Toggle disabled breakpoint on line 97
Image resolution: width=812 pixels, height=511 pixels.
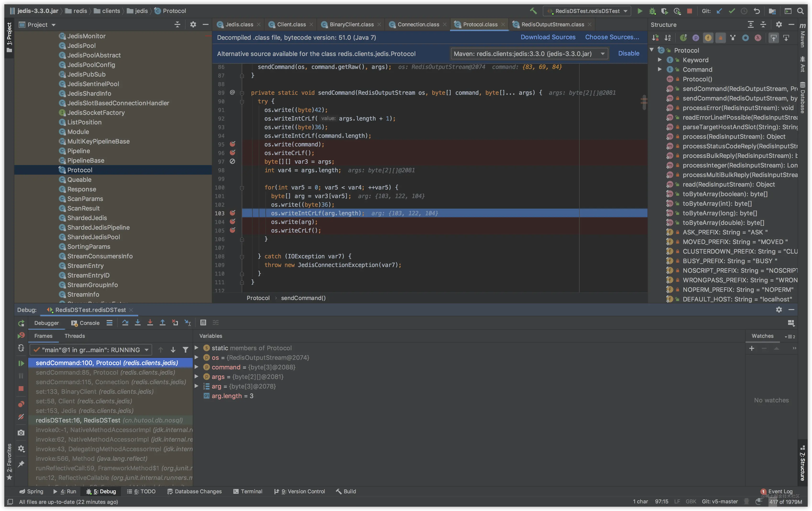pyautogui.click(x=232, y=161)
